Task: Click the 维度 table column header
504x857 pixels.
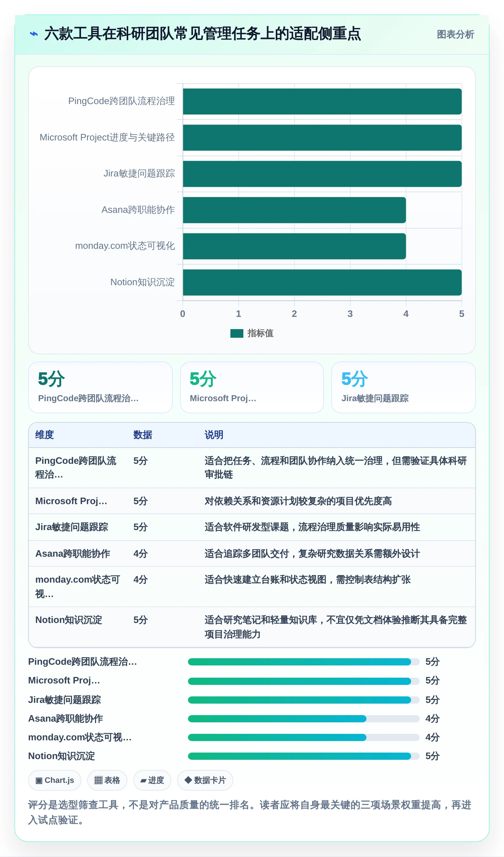Action: coord(45,435)
